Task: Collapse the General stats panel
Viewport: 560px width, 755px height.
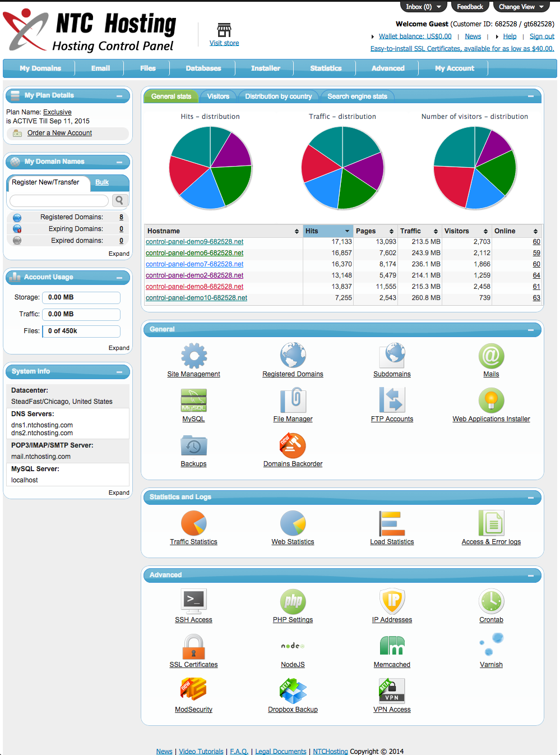Action: (x=530, y=96)
